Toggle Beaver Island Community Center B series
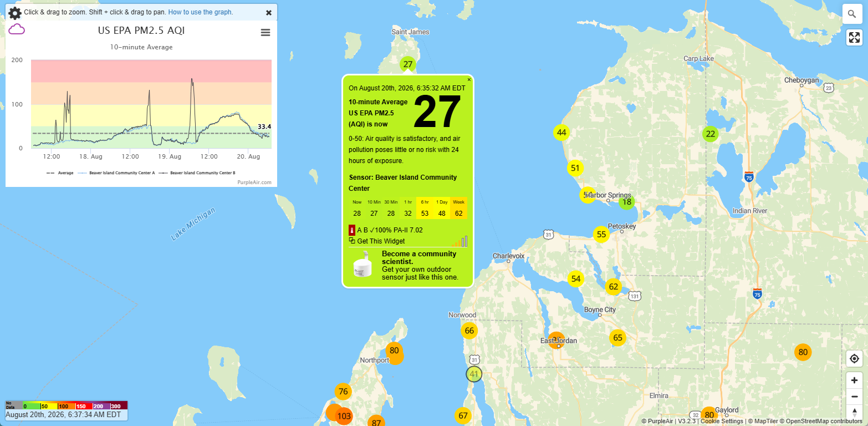868x426 pixels. pos(198,173)
